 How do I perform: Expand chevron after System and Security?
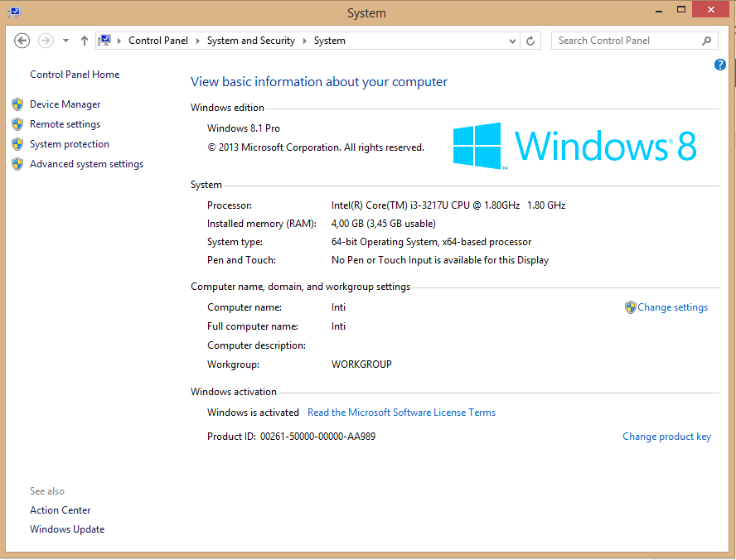pyautogui.click(x=305, y=41)
